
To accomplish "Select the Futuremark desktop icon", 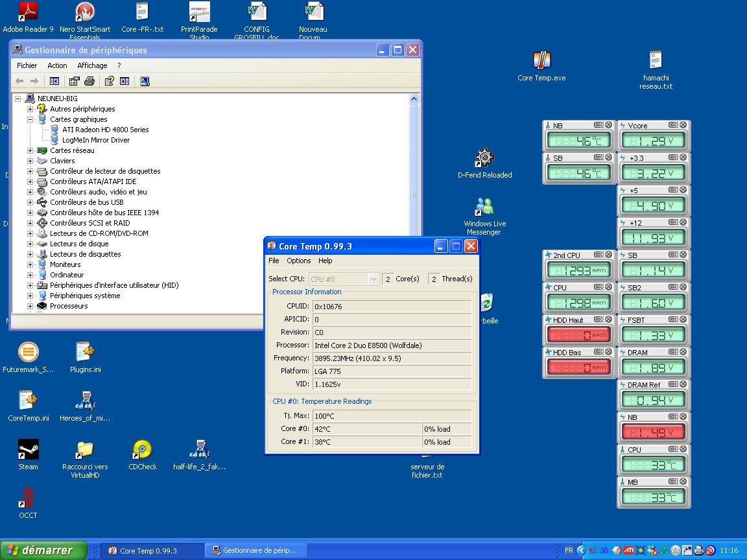I will pyautogui.click(x=28, y=357).
